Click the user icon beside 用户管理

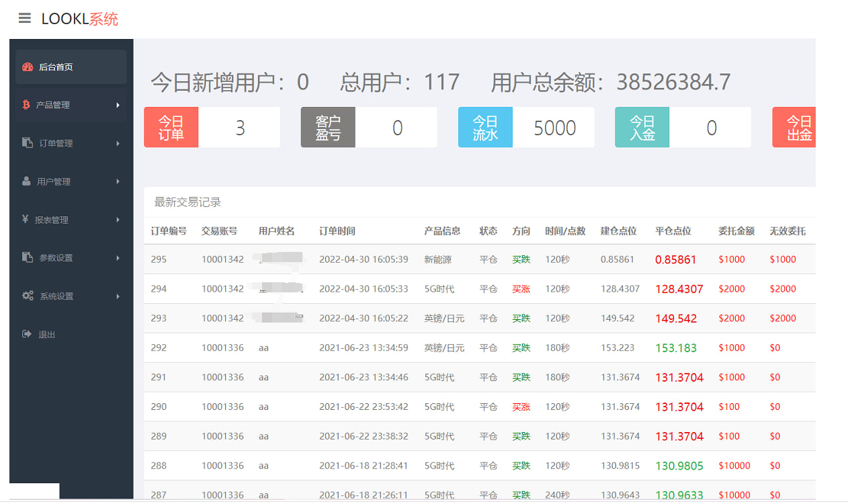[x=26, y=181]
